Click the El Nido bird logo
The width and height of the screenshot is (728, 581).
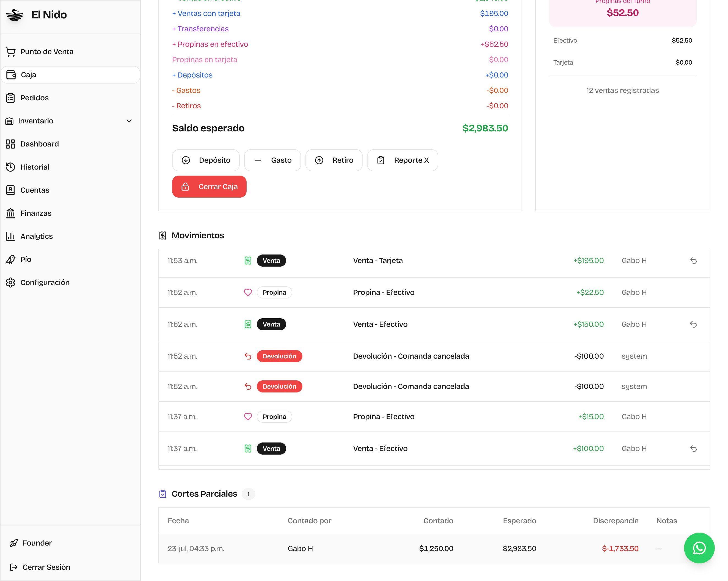coord(15,15)
